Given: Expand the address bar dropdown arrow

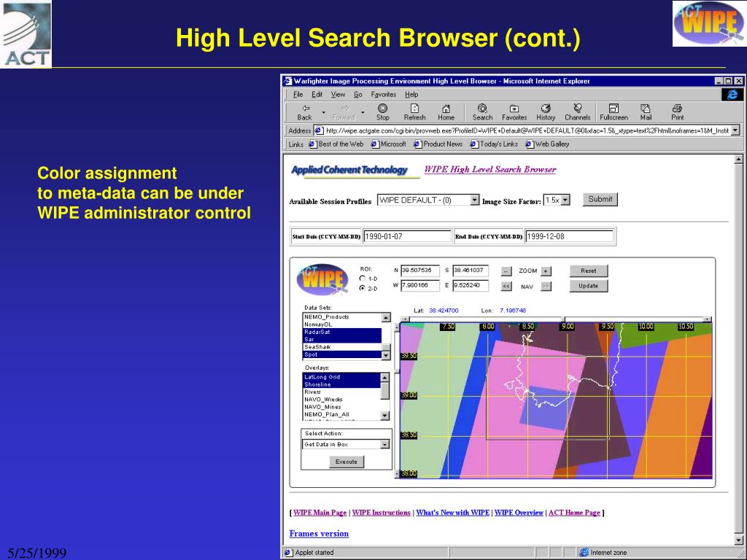Looking at the screenshot, I should [x=735, y=130].
